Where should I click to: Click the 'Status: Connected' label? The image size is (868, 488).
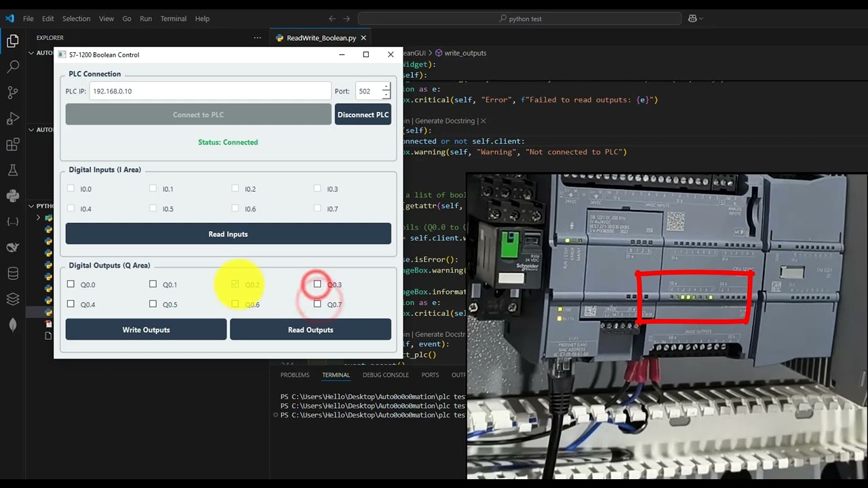coord(228,142)
